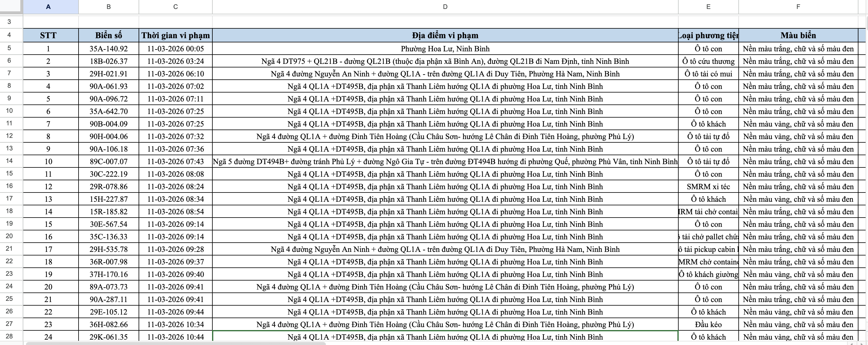The width and height of the screenshot is (868, 345).
Task: Select the 'SMRM xi téc' cell
Action: click(708, 187)
